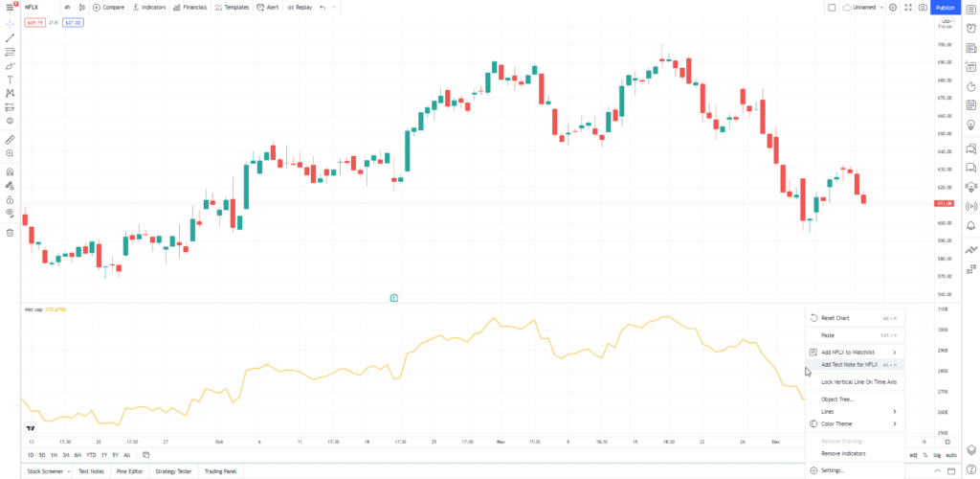Toggle lock all drawing tools

point(10,199)
